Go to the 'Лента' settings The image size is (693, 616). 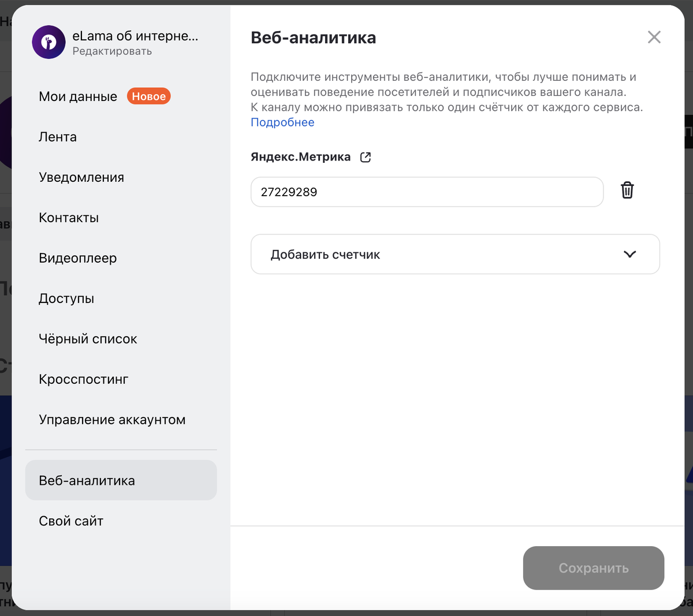click(x=58, y=137)
